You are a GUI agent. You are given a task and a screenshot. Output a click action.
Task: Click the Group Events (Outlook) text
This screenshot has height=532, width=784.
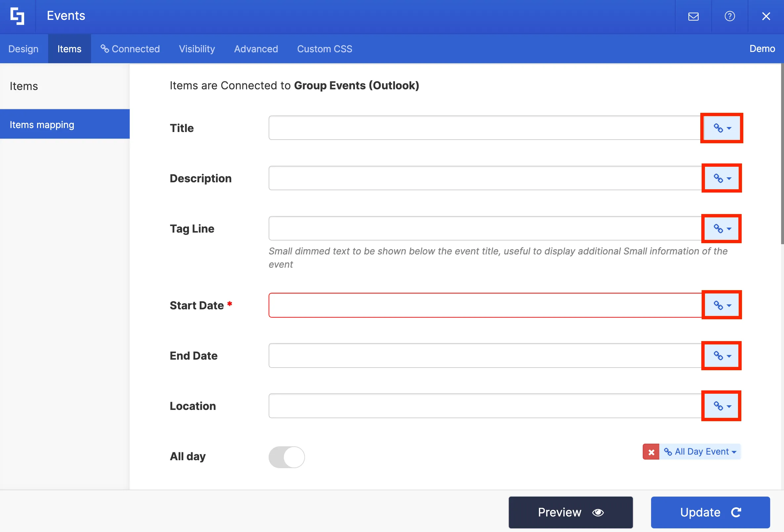(x=357, y=86)
